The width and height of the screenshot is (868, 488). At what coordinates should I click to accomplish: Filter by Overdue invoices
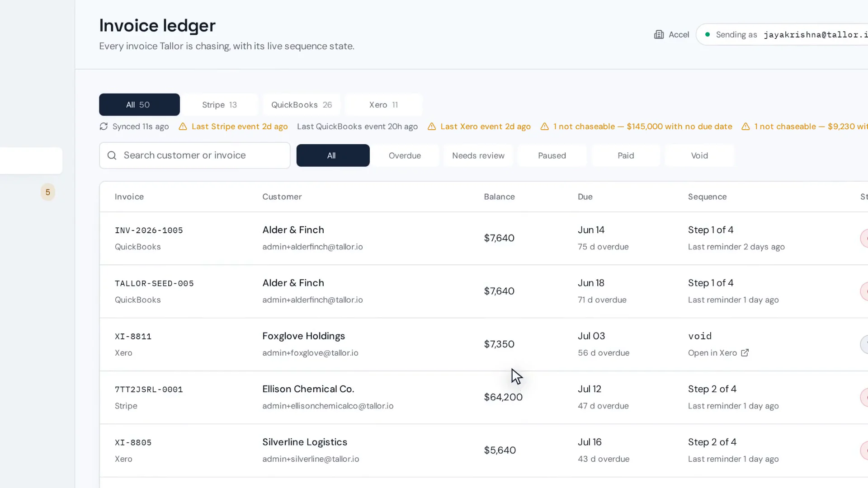[405, 155]
